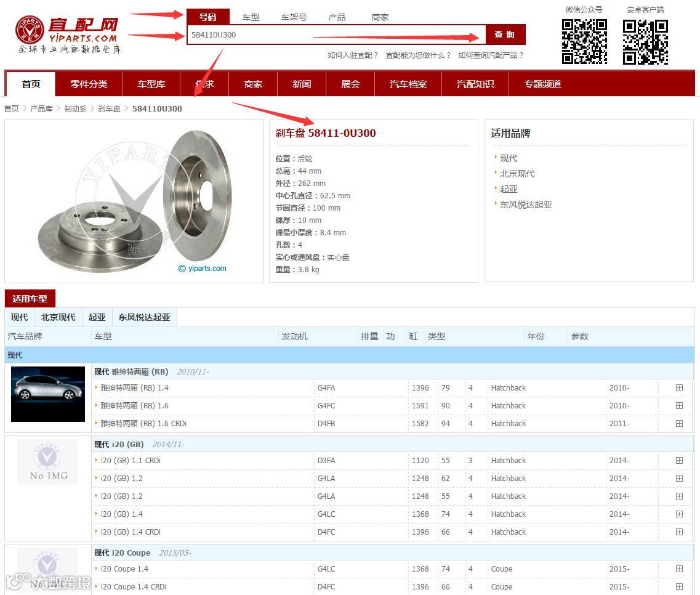Switch to 现代 vehicle tab

coord(19,317)
